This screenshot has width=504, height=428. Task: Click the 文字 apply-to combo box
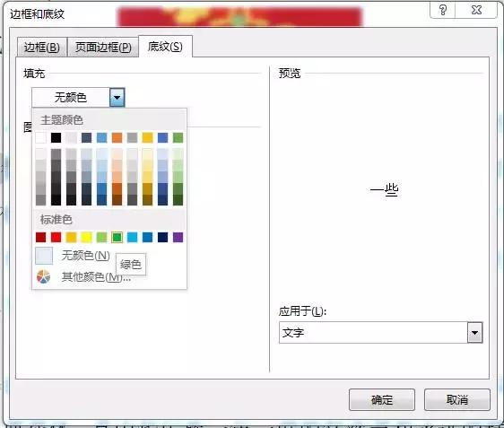[x=381, y=333]
